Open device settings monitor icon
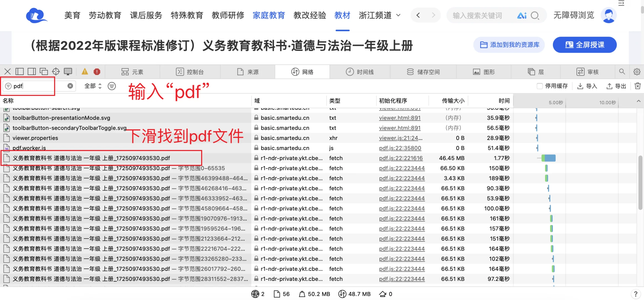 (x=68, y=72)
